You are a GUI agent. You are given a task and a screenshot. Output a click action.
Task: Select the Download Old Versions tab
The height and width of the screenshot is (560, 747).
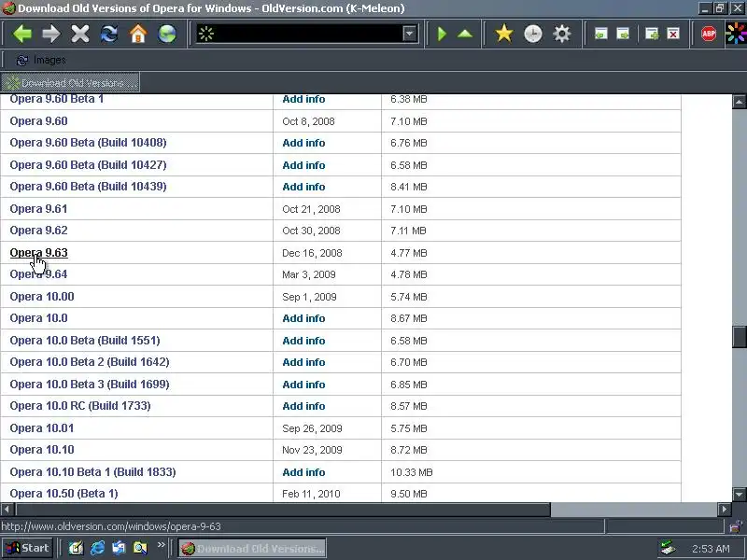pos(70,83)
